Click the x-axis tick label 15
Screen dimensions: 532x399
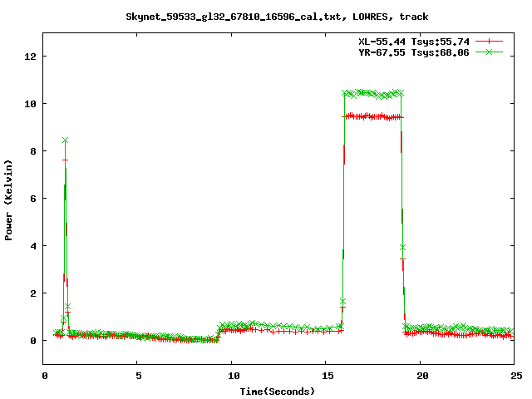328,376
